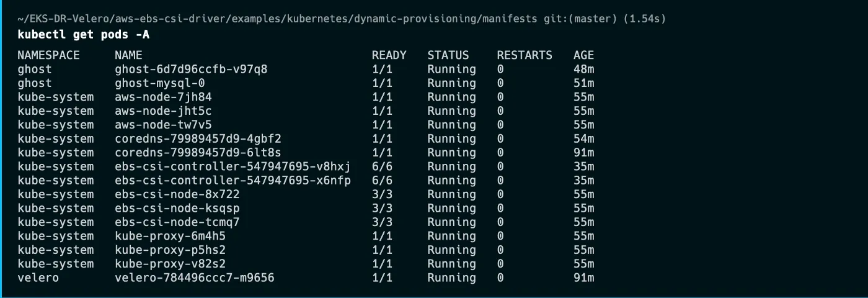
Task: Click the ebs-csi-node-ksqsp pod name
Action: tap(177, 208)
